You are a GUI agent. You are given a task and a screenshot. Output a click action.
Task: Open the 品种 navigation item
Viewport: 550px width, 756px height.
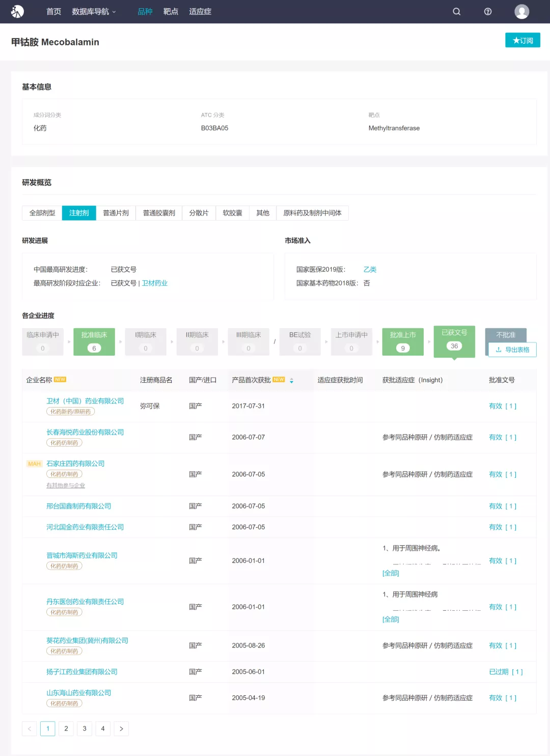tap(145, 11)
